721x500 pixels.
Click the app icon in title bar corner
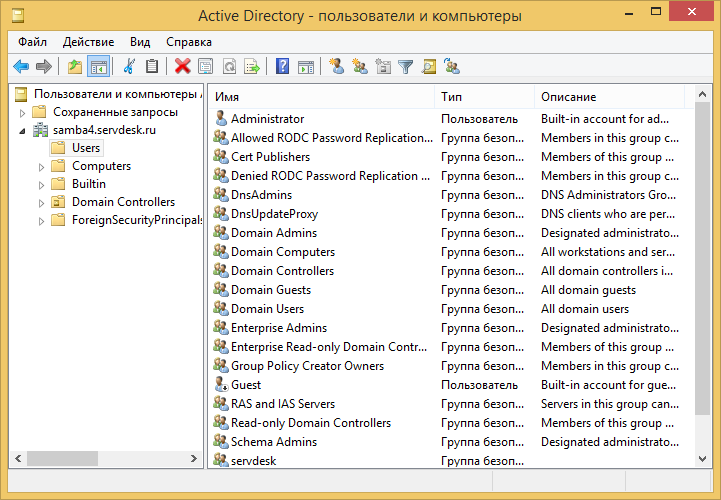[18, 16]
